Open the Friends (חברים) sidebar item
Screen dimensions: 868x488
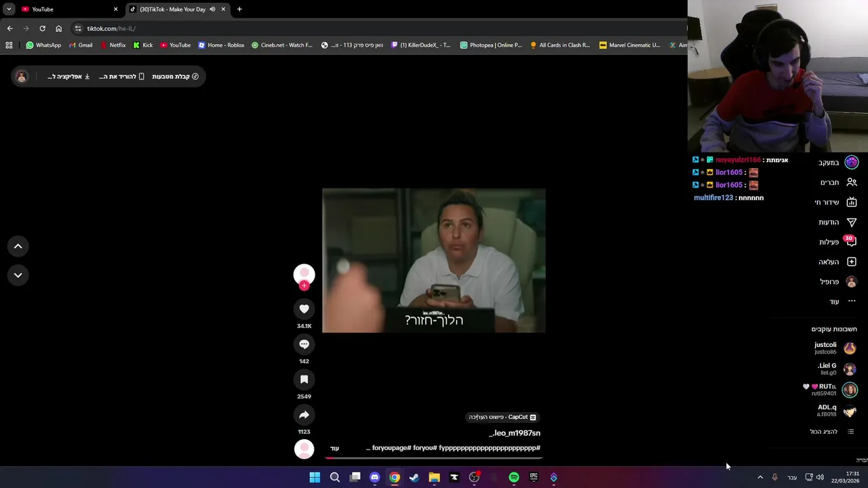[839, 182]
